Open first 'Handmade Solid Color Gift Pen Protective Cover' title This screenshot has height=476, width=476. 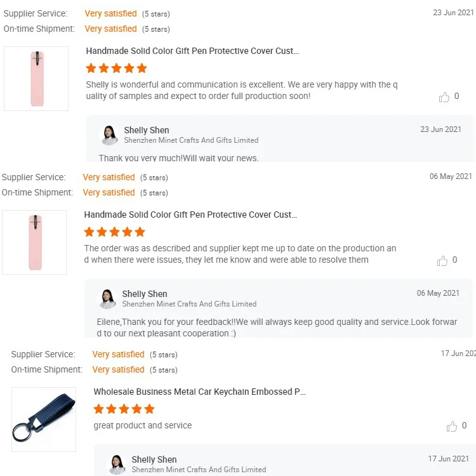pos(192,51)
